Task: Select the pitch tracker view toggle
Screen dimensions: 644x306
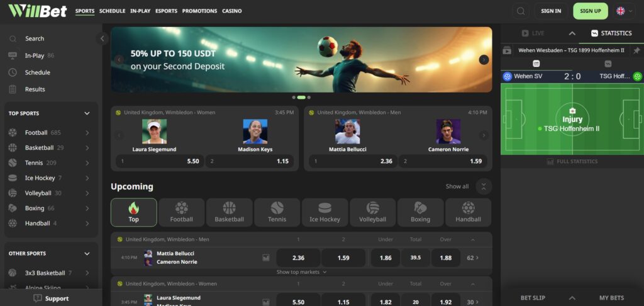Action: pyautogui.click(x=536, y=64)
